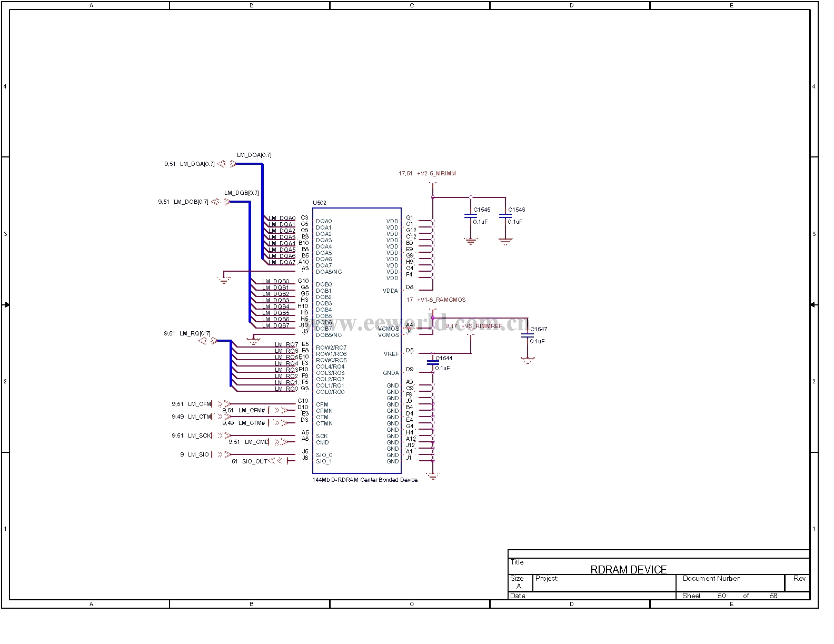
Task: Select the LM_CMD port connector symbol
Action: [279, 442]
